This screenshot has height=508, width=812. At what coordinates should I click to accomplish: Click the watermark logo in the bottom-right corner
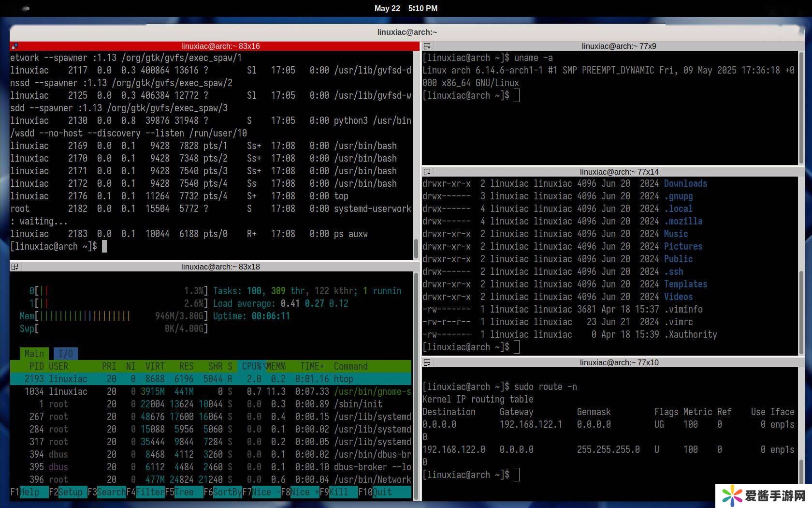732,495
